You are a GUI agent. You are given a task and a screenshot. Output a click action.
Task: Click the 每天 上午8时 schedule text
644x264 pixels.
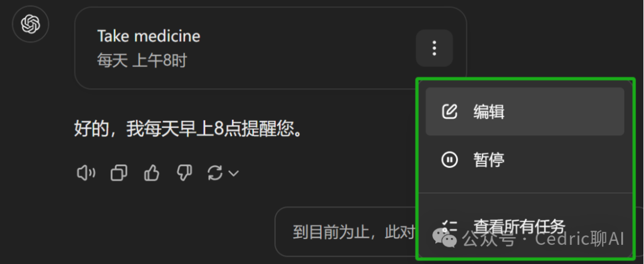[142, 61]
